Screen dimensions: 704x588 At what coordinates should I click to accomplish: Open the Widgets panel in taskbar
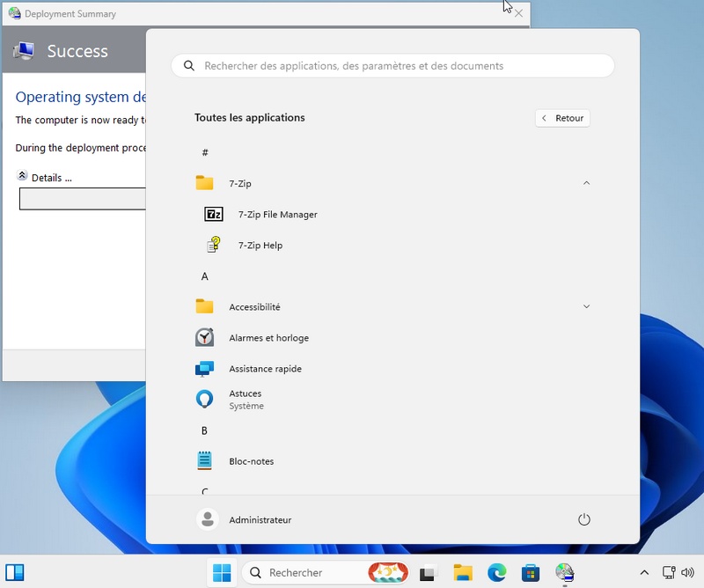[15, 573]
